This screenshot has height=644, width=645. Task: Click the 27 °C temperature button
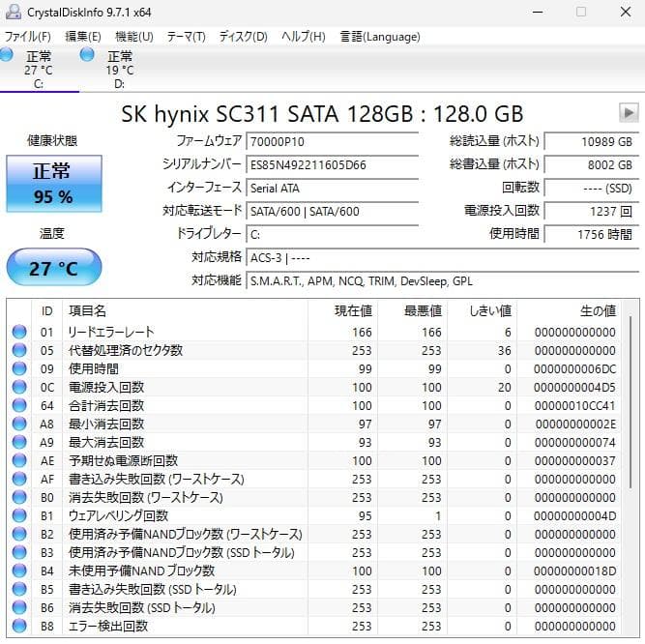[54, 267]
